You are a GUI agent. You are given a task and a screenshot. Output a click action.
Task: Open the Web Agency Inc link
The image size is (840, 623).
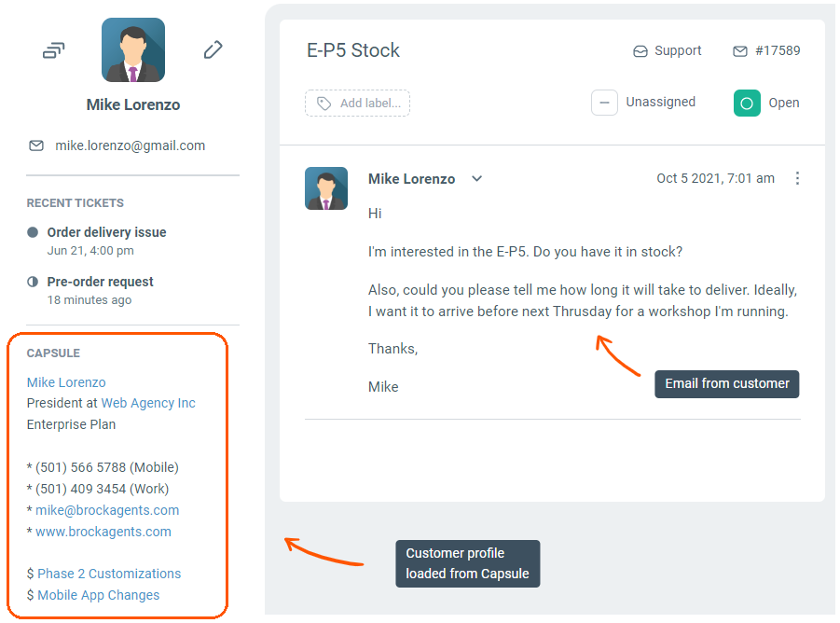pos(148,403)
